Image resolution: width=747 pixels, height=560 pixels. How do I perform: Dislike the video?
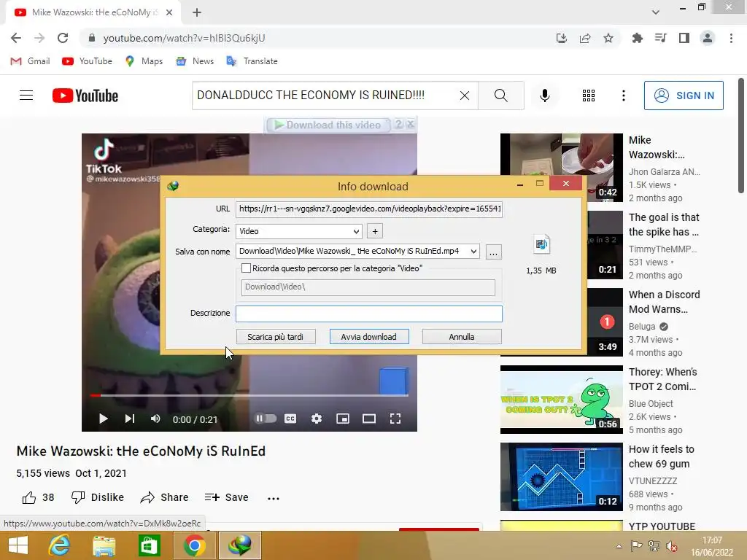(97, 497)
